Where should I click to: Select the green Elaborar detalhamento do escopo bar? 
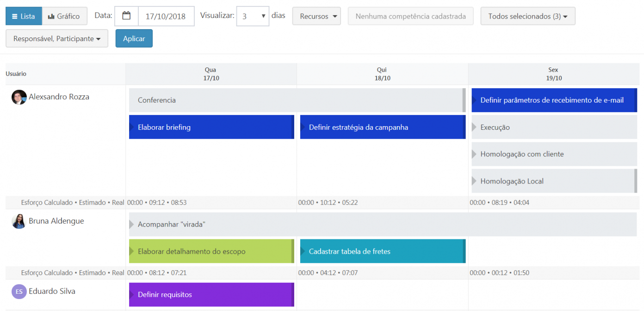coord(211,250)
